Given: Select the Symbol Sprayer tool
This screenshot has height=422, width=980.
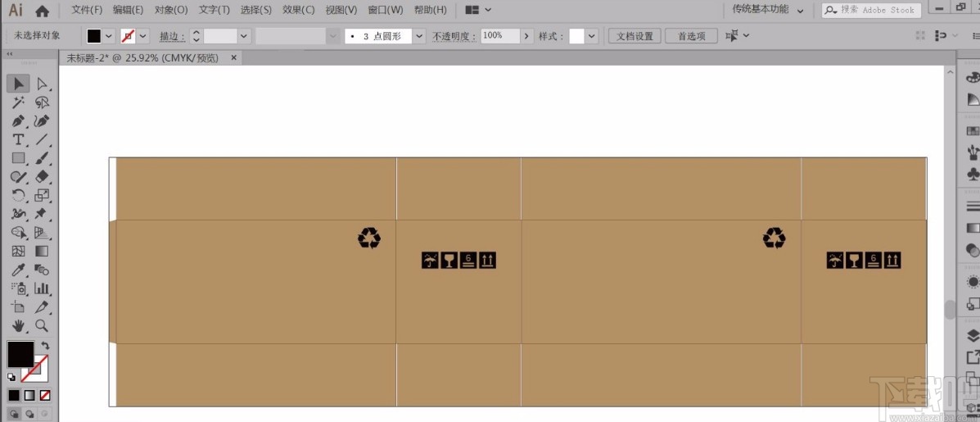Looking at the screenshot, I should (x=18, y=288).
